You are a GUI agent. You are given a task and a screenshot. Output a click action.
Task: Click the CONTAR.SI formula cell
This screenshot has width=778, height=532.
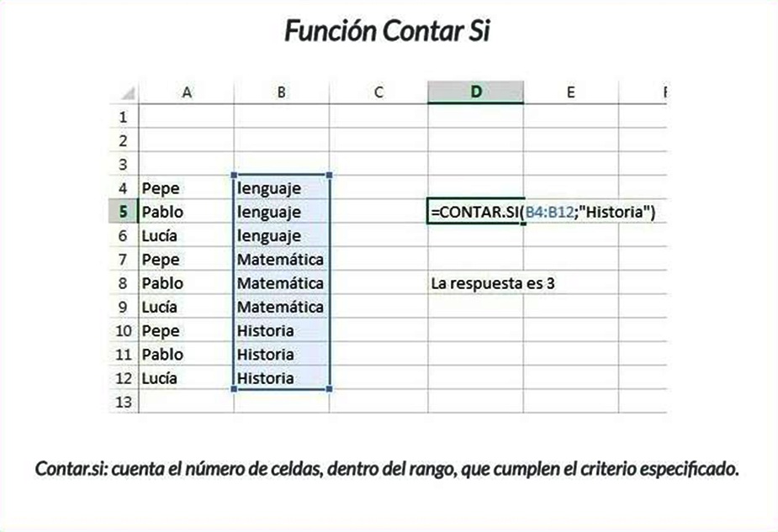[x=475, y=213]
